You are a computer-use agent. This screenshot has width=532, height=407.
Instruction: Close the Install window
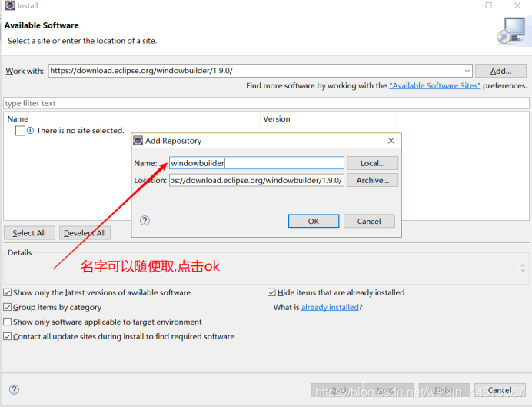(517, 5)
